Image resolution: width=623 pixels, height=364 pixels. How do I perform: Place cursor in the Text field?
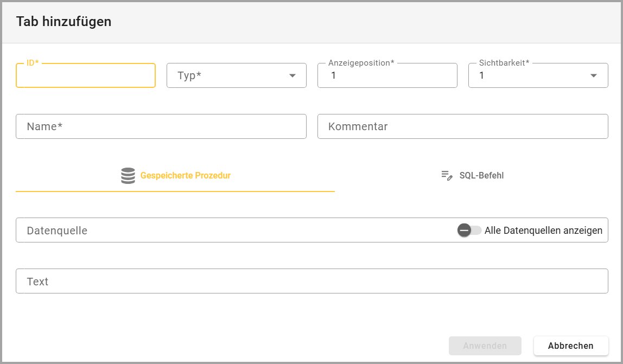coord(311,282)
